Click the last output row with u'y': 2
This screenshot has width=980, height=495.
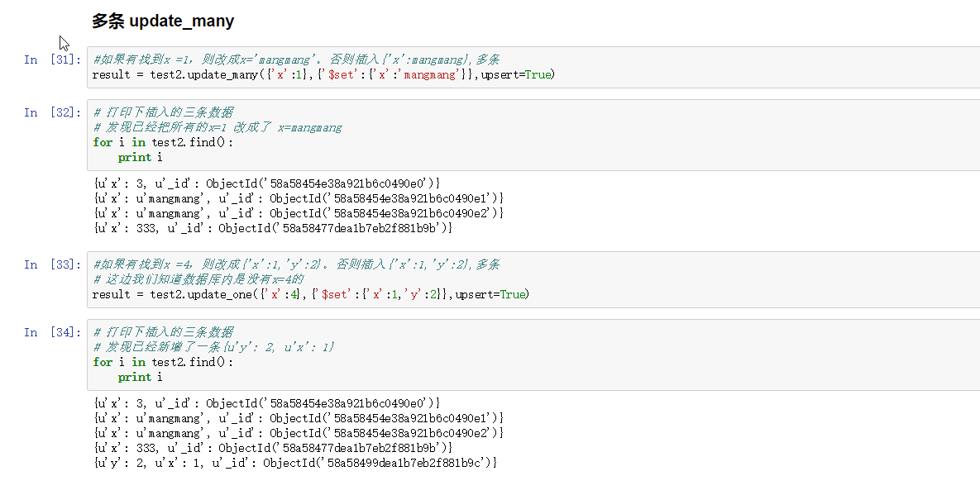pyautogui.click(x=295, y=463)
